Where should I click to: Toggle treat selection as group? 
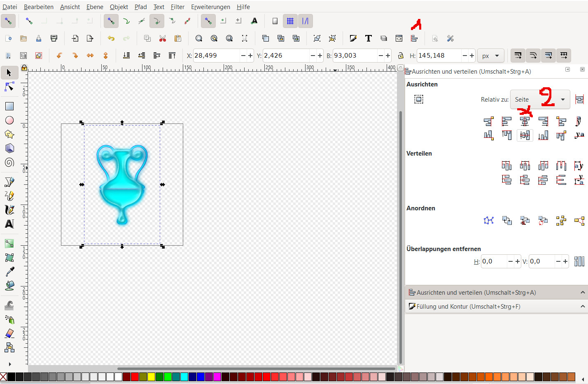click(418, 99)
